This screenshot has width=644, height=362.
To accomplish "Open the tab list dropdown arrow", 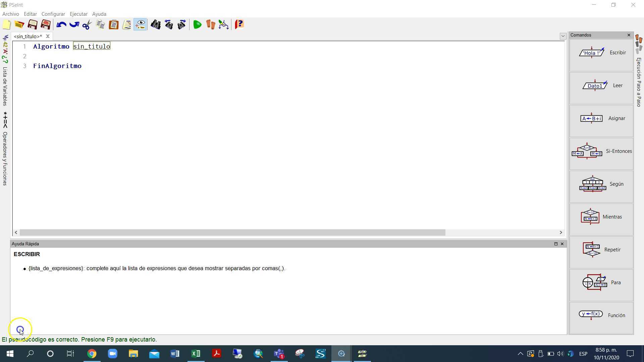I will (x=563, y=36).
